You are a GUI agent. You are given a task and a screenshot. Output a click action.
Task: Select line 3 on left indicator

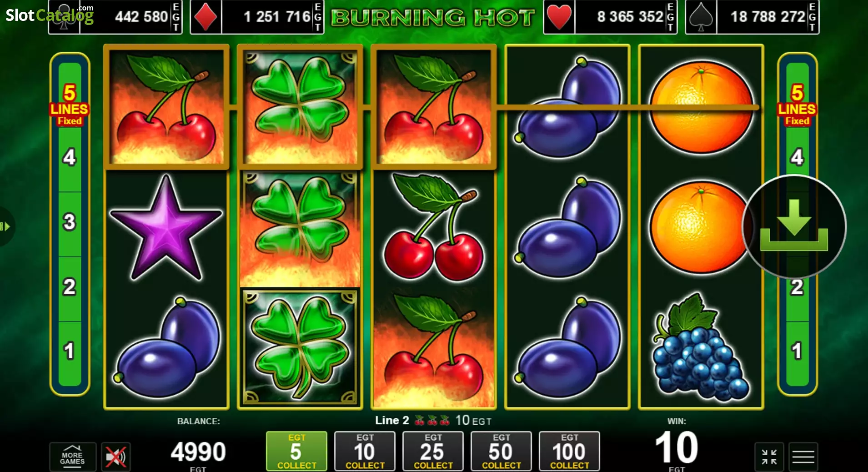70,222
